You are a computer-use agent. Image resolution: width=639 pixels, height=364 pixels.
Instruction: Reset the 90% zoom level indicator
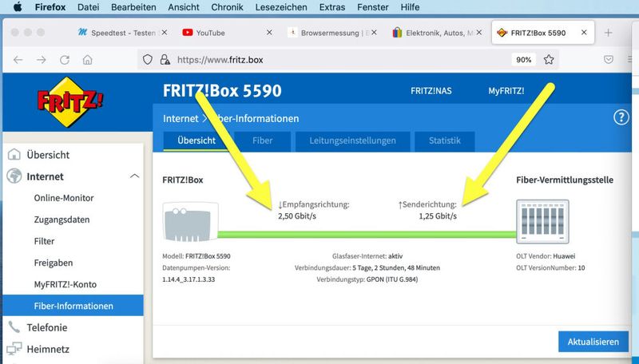coord(523,60)
